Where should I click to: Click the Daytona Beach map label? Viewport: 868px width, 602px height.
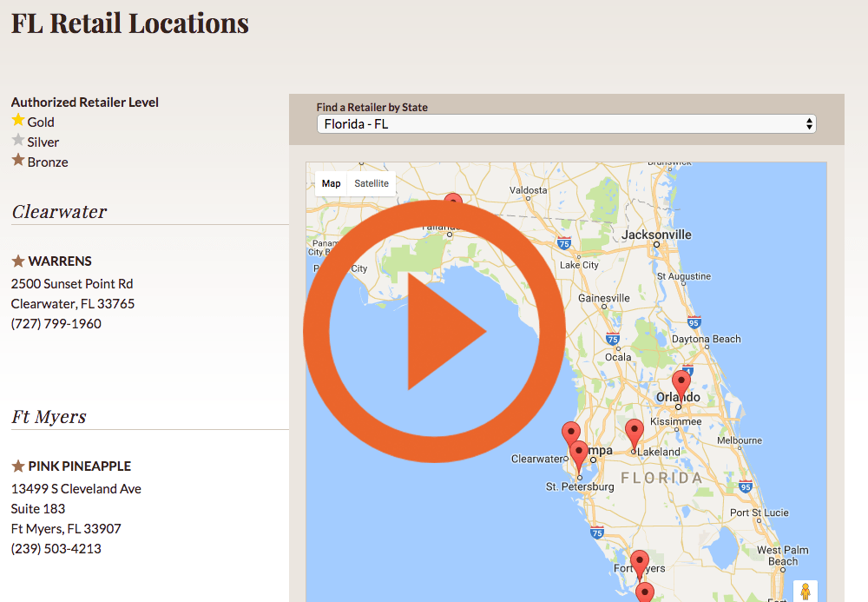tap(707, 339)
